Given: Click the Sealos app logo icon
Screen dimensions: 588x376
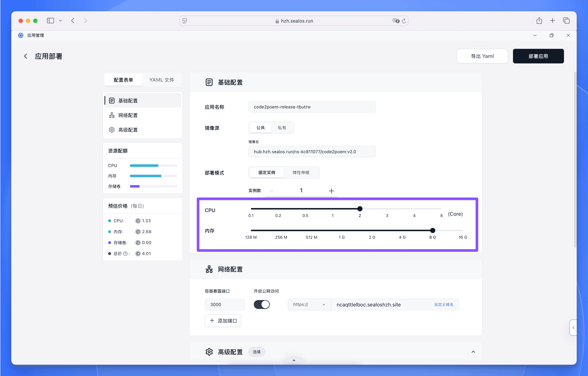Looking at the screenshot, I should pos(21,35).
